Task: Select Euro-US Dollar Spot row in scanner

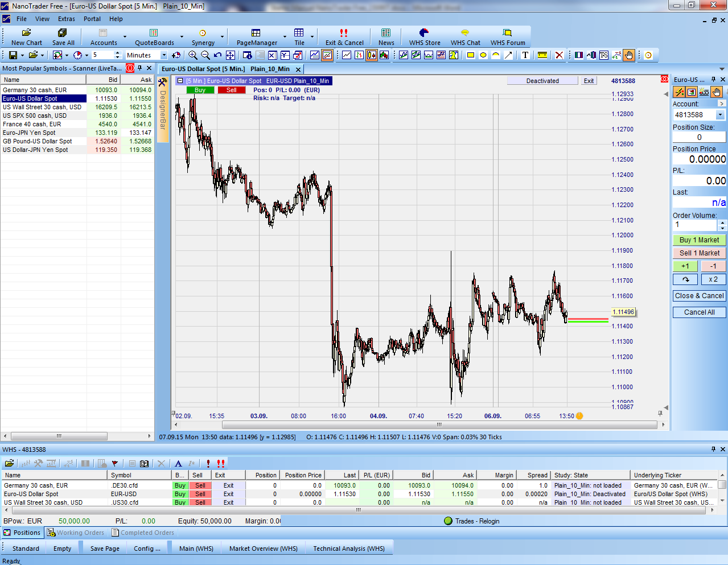Action: coord(77,98)
